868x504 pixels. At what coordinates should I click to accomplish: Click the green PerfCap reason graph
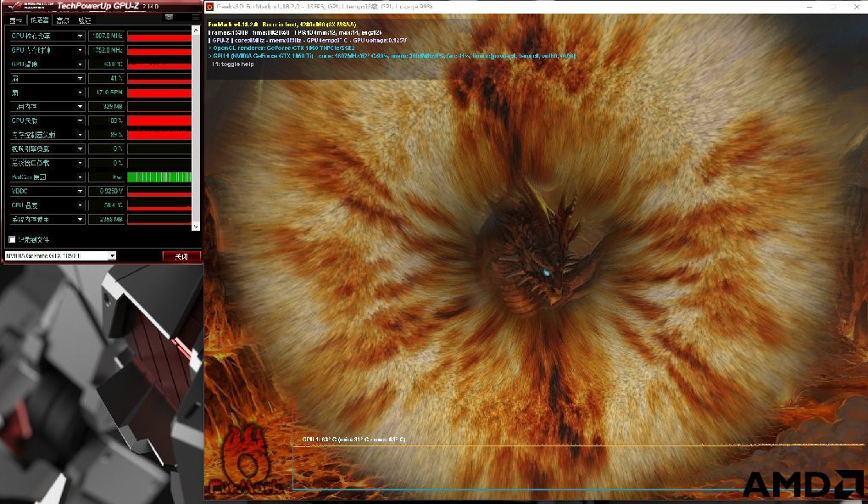[159, 177]
